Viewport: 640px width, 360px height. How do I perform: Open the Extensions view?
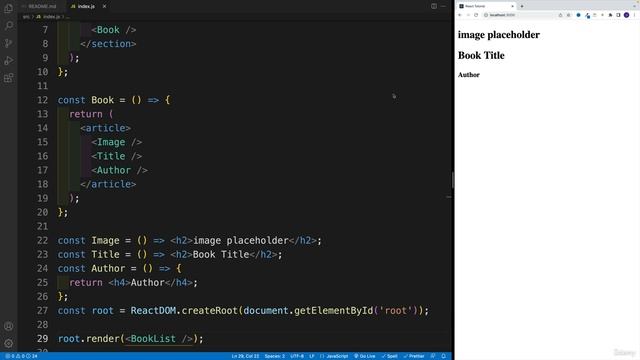[x=9, y=78]
